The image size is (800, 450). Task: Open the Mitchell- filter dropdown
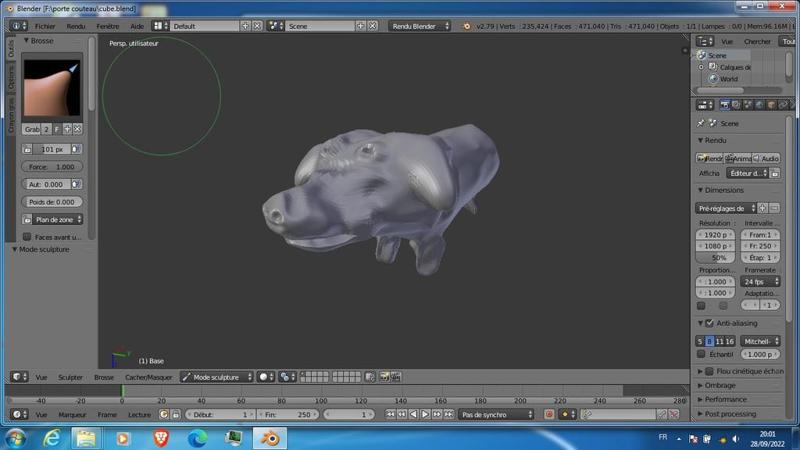click(x=760, y=341)
